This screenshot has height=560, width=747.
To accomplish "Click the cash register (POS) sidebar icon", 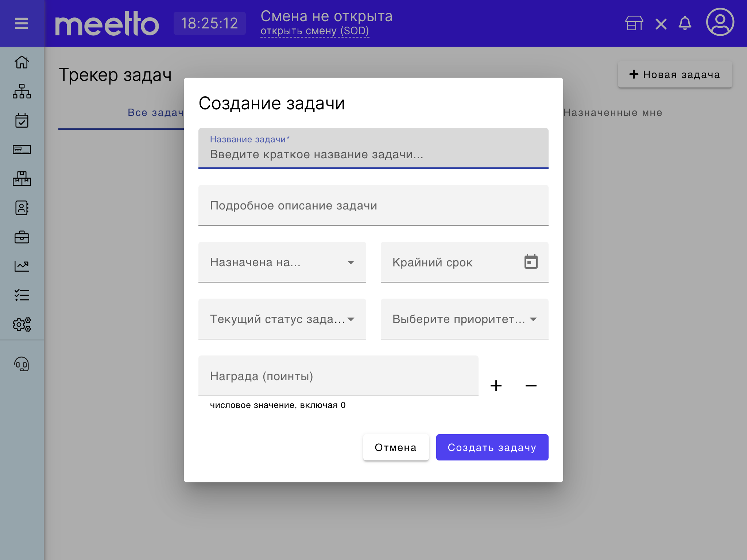I will 22,150.
